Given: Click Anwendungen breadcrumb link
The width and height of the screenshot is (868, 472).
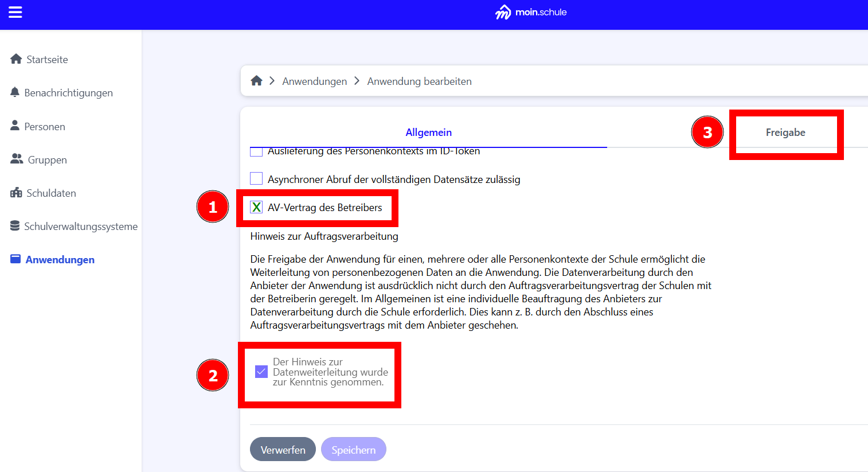Looking at the screenshot, I should [315, 81].
